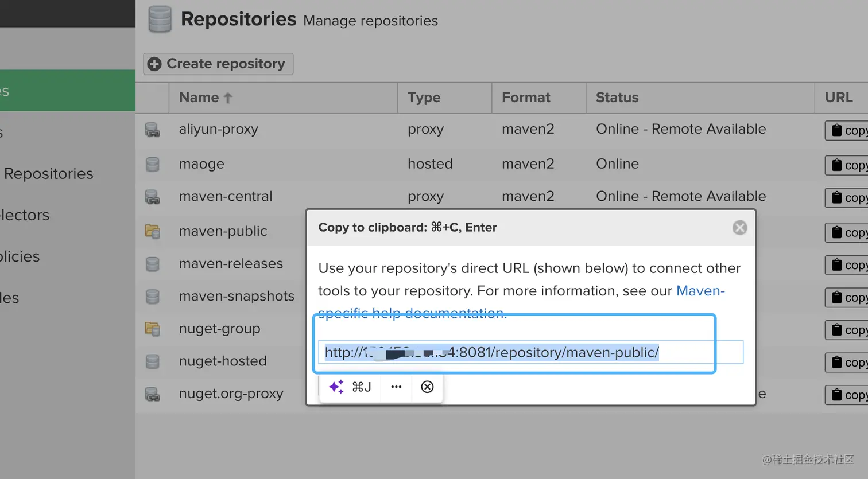
Task: Dismiss the floating toolbar with circled X
Action: [427, 387]
